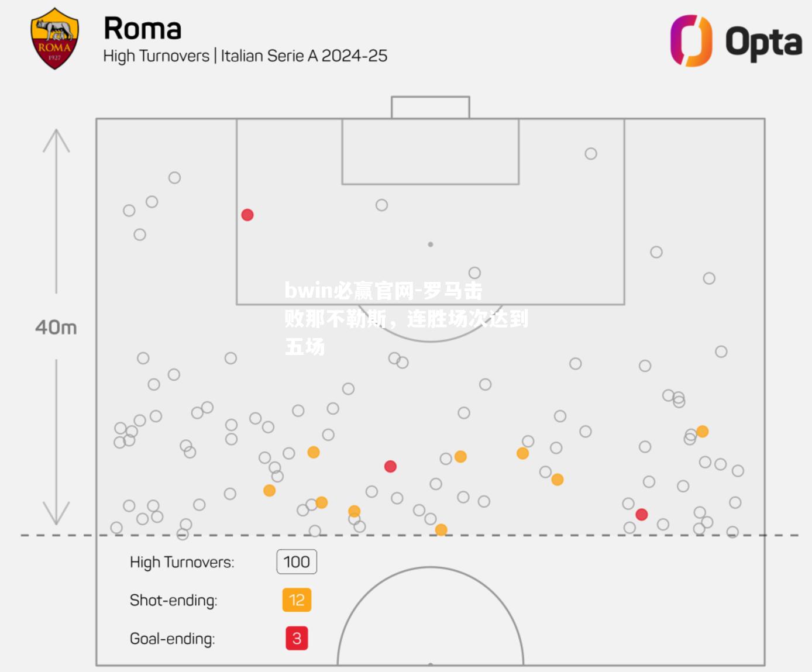
Task: Click the AS Roma club crest
Action: [54, 39]
